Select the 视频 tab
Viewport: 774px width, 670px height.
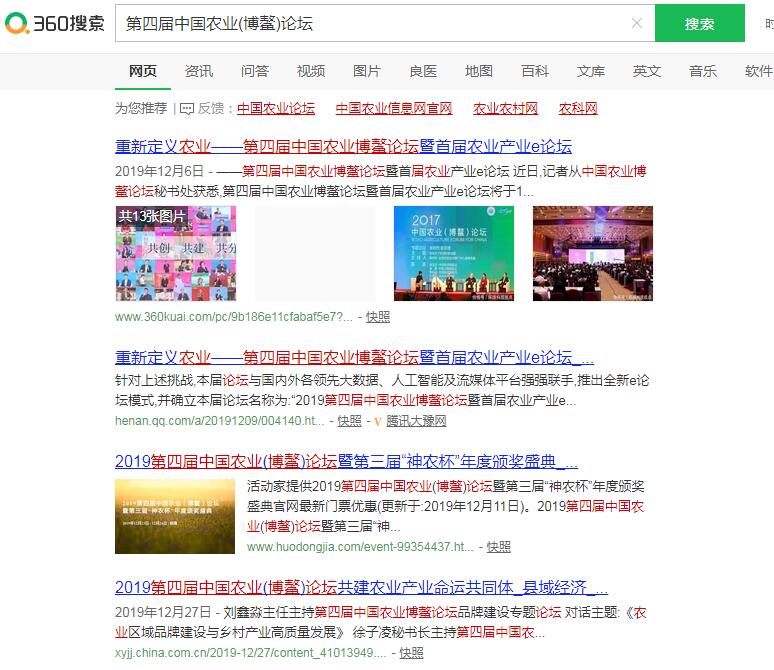tap(311, 71)
